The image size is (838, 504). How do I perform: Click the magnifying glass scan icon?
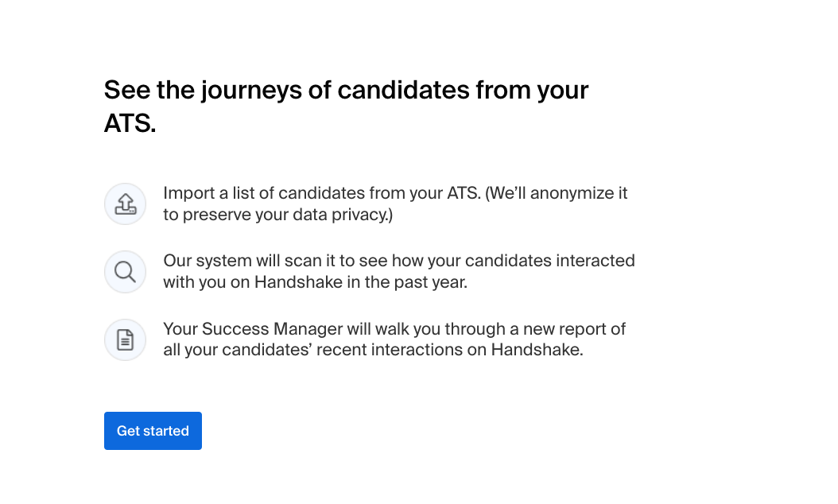125,272
